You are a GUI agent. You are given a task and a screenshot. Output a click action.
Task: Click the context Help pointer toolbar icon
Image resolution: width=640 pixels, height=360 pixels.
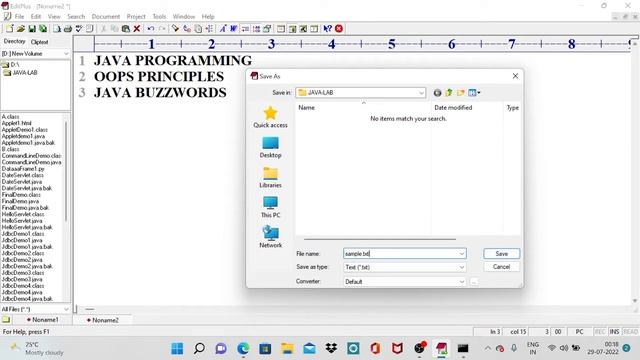(327, 29)
